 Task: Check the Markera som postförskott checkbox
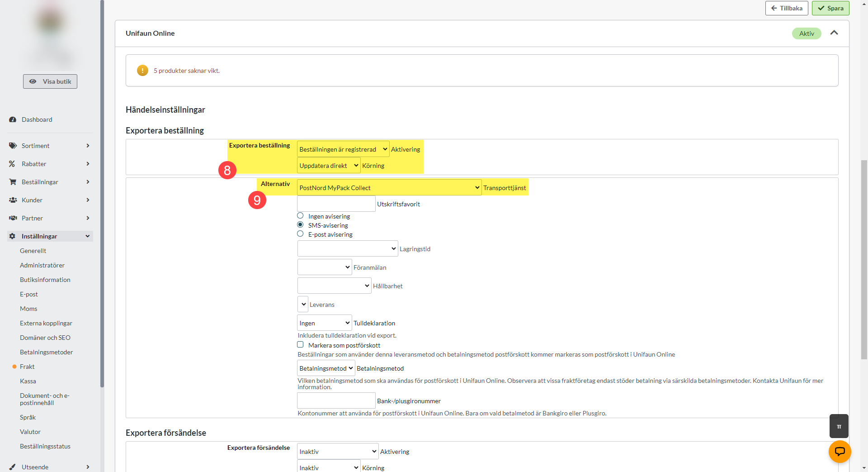300,345
